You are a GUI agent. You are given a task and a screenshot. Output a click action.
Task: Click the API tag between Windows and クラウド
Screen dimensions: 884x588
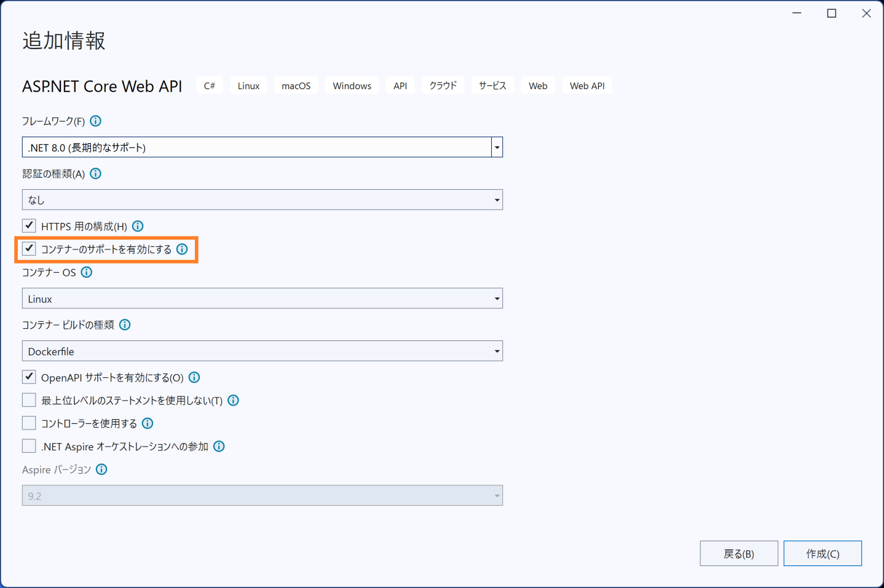400,86
